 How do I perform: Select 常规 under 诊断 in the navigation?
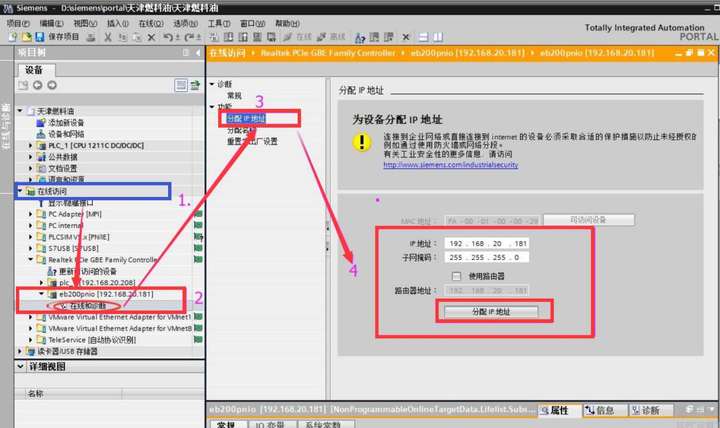(x=234, y=96)
